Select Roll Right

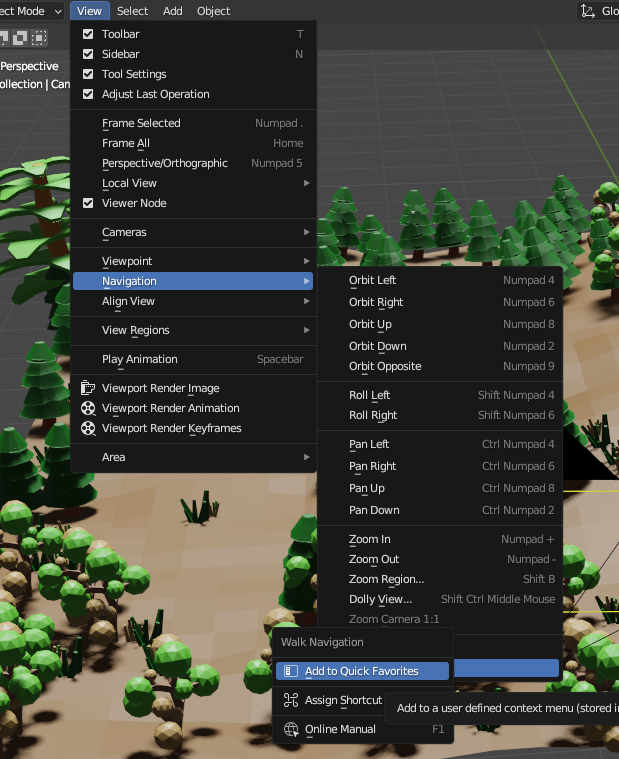pyautogui.click(x=440, y=415)
